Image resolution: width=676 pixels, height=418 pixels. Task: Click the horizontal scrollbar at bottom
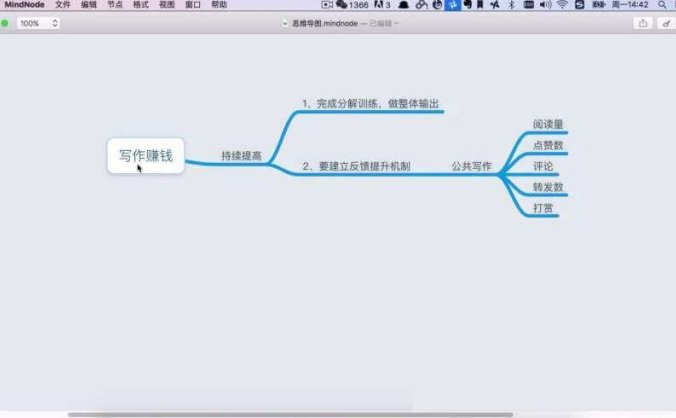[290, 414]
